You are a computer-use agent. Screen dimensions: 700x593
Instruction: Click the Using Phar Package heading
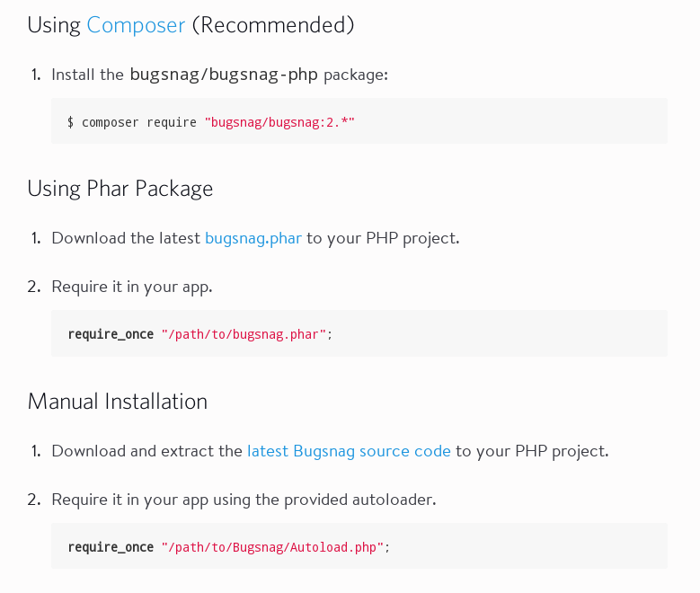click(120, 189)
